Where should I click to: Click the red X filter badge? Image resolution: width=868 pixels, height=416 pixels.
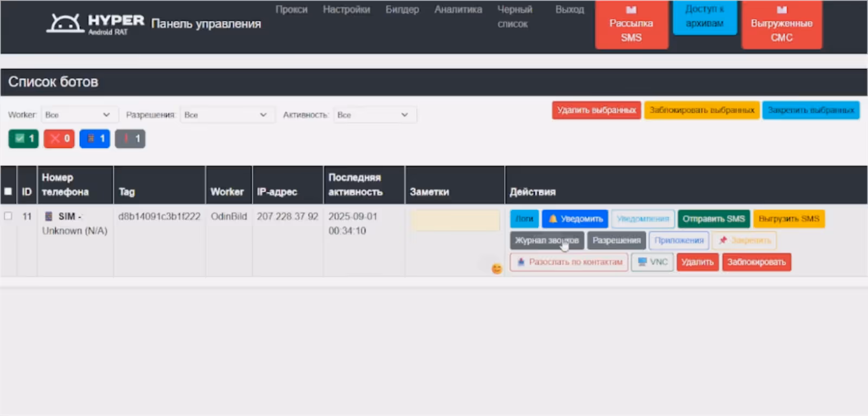(59, 138)
